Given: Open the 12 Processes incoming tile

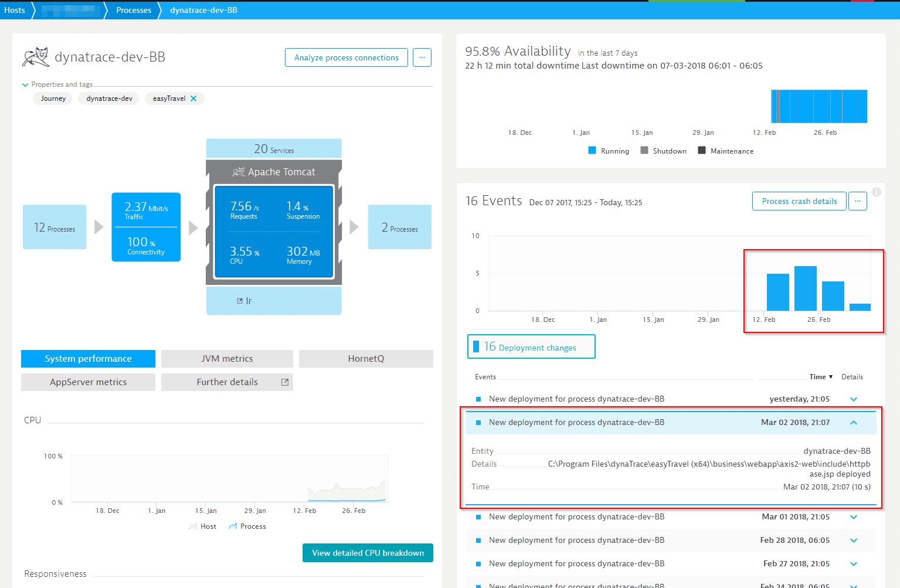Looking at the screenshot, I should point(55,227).
